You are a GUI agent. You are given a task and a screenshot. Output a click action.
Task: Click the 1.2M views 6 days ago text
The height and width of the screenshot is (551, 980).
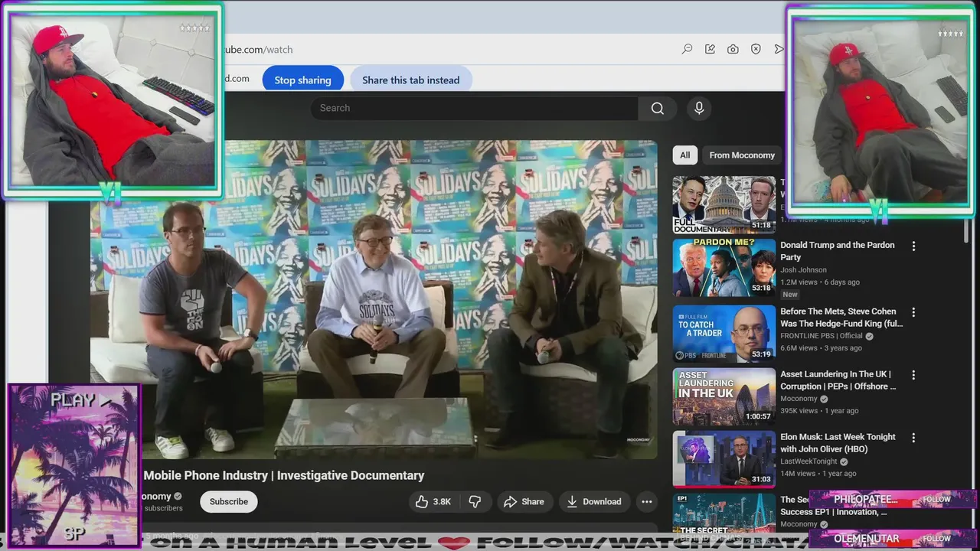[x=820, y=282]
